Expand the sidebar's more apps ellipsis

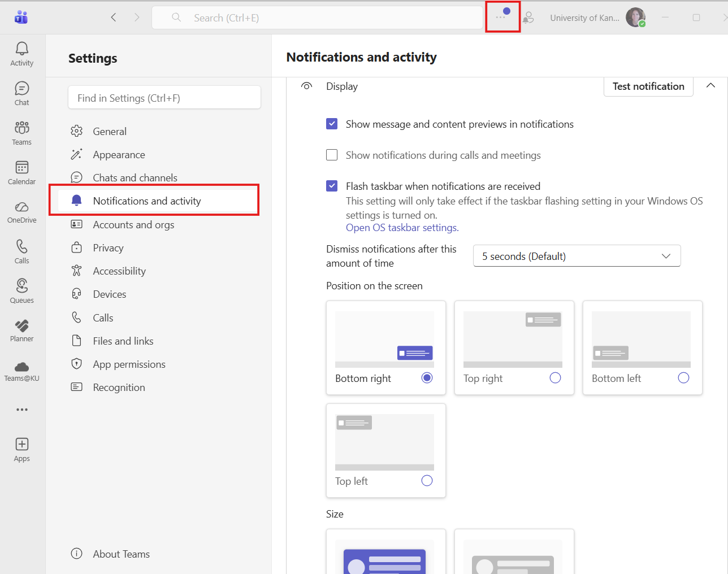[x=22, y=410]
